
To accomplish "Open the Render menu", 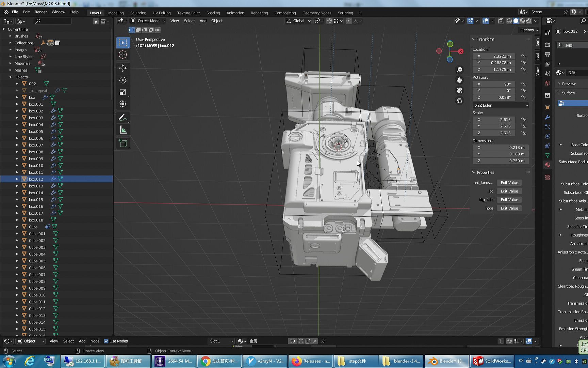I will [x=40, y=12].
